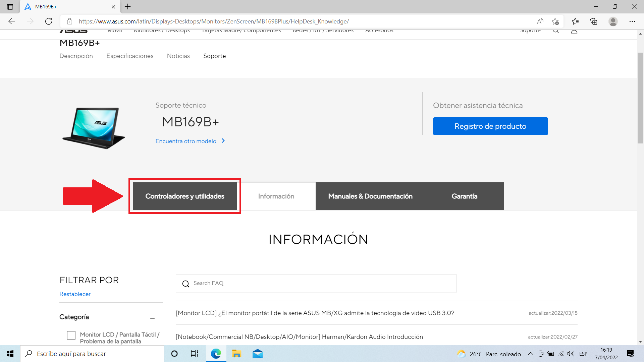Switch to Manuales & Documentación tab
Viewport: 644px width, 362px height.
370,196
